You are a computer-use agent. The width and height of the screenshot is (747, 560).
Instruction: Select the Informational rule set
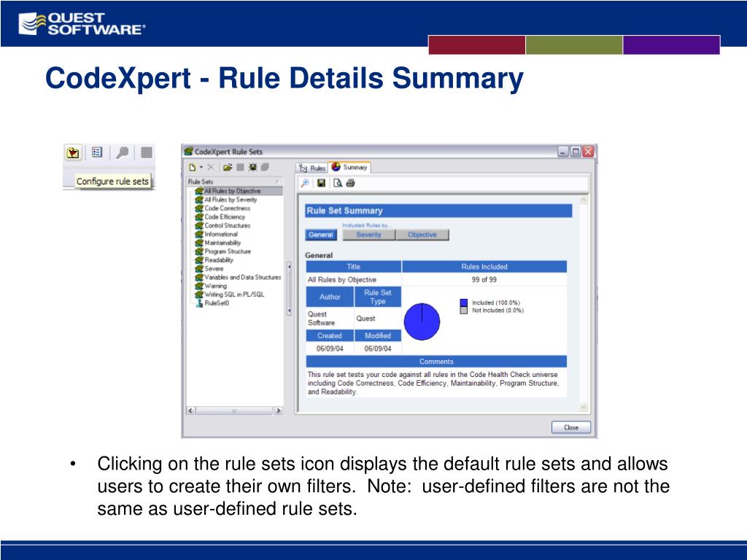tap(221, 234)
